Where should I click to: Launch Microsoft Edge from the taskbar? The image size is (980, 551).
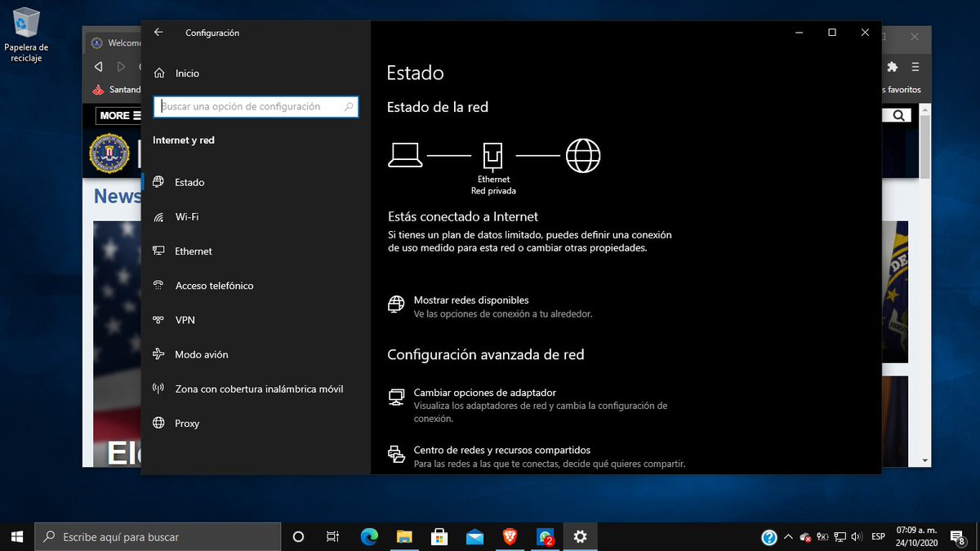(x=370, y=537)
